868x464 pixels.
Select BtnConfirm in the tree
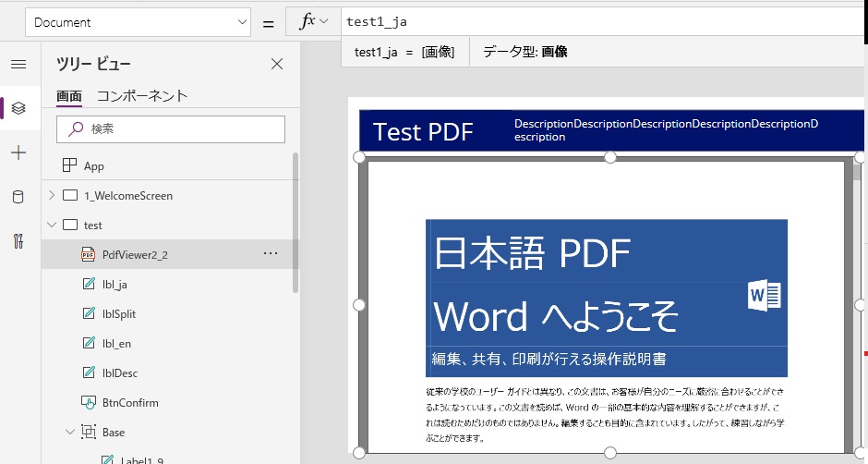tap(130, 402)
